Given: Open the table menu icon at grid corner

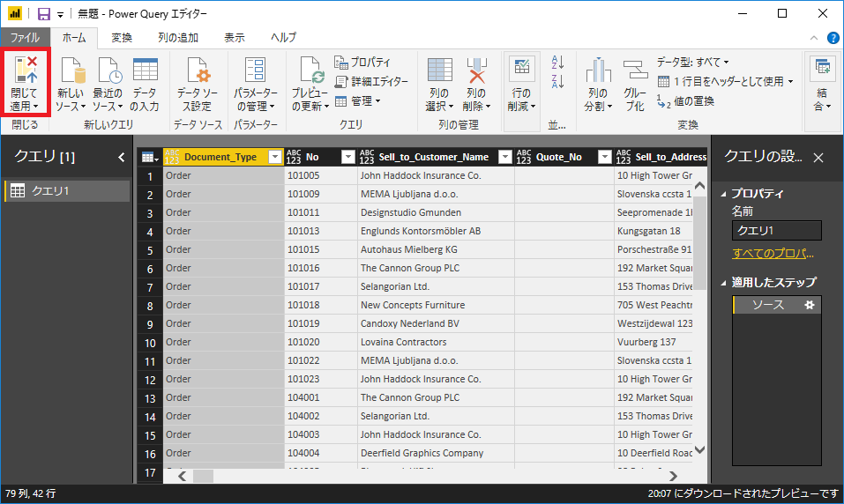Looking at the screenshot, I should tap(149, 157).
